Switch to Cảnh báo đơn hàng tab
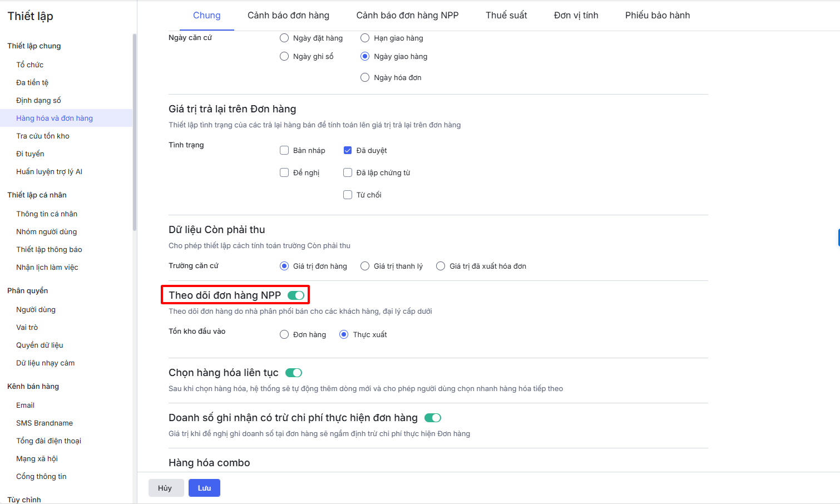Screen dimensions: 840x504 click(x=288, y=16)
